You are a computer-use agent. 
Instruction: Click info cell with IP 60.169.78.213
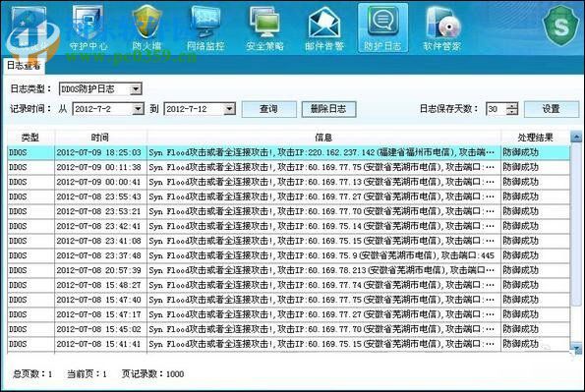click(x=323, y=270)
